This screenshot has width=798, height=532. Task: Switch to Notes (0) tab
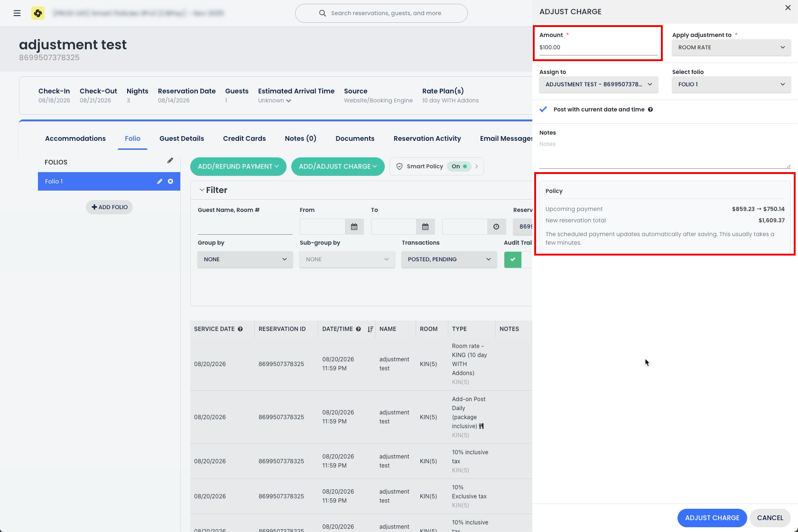tap(300, 138)
